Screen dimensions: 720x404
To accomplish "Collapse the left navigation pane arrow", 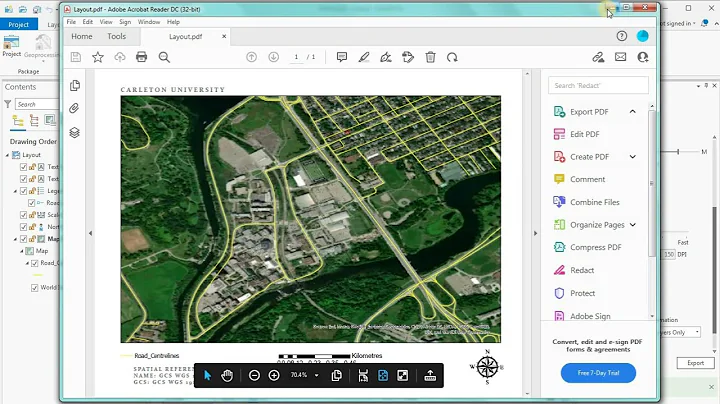I will click(x=90, y=233).
